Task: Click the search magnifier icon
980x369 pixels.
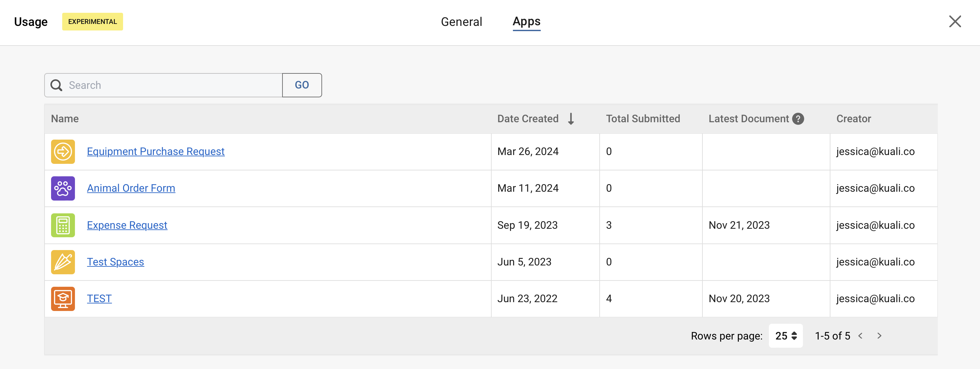Action: tap(56, 85)
